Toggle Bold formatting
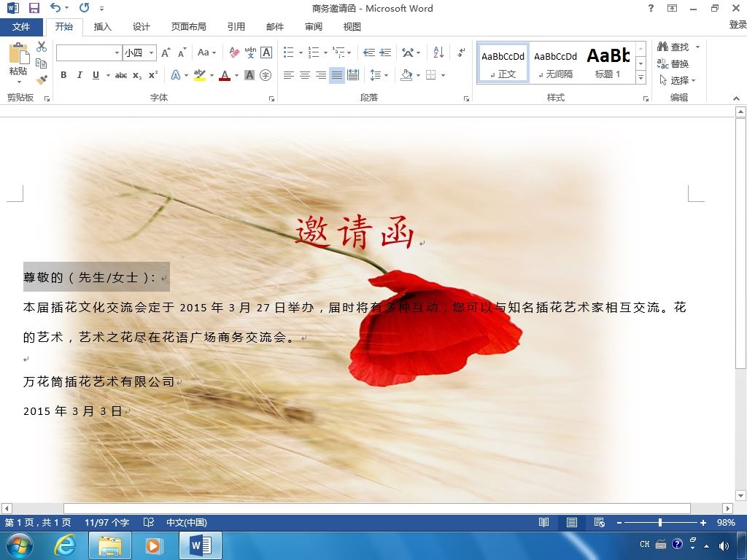Screen dimensions: 747x560 (63, 75)
